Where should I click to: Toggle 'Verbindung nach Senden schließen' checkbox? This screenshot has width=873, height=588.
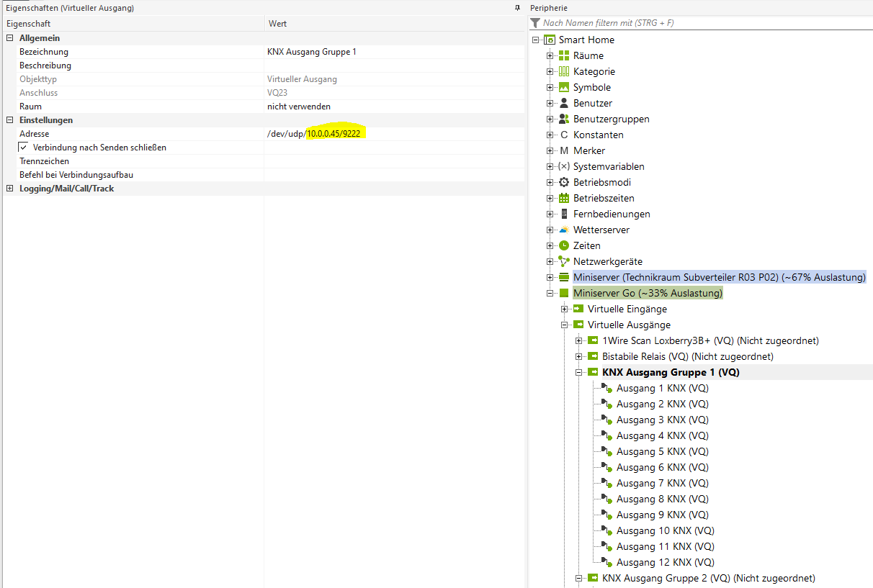[23, 147]
